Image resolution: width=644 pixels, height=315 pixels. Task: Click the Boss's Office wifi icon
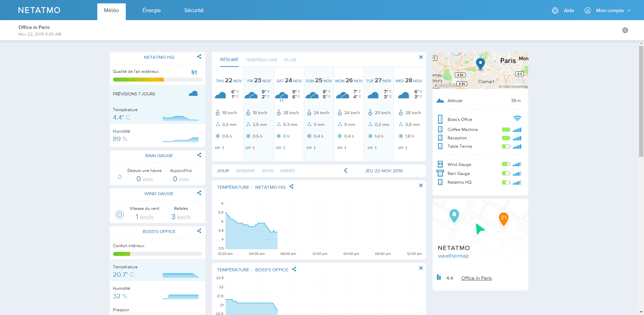tap(517, 119)
